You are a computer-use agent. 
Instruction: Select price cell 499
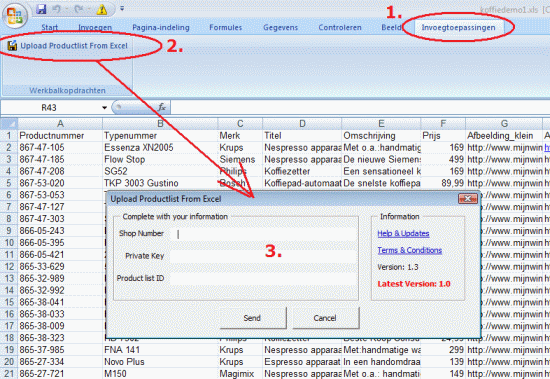[x=443, y=159]
